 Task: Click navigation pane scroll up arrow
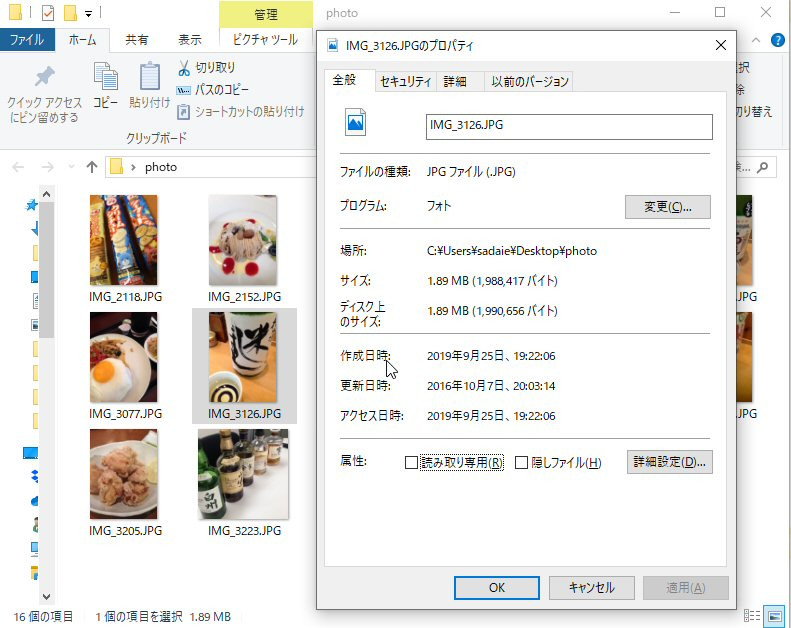[46, 194]
